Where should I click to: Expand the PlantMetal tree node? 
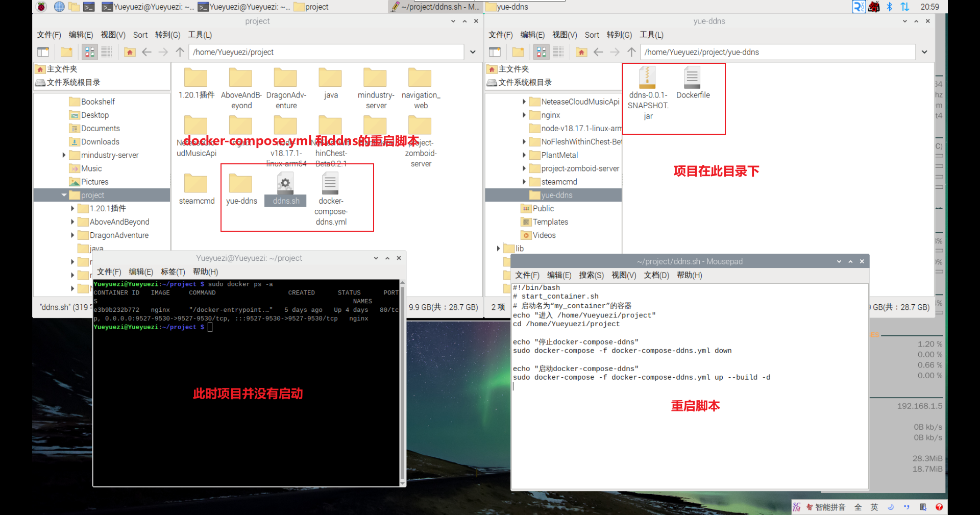tap(524, 155)
